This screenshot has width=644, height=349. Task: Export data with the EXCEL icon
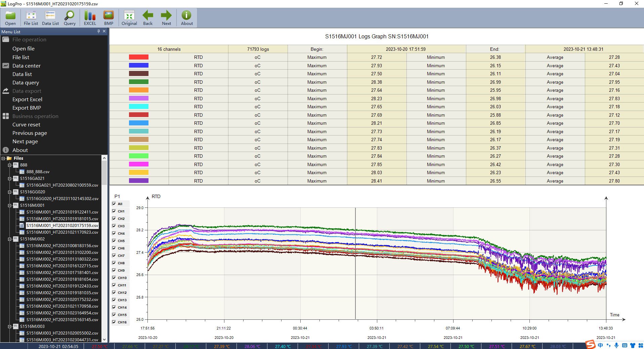click(90, 17)
